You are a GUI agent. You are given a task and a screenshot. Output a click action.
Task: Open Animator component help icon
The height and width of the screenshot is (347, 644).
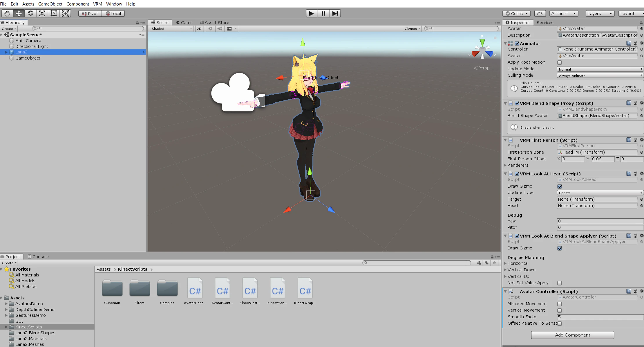click(629, 43)
